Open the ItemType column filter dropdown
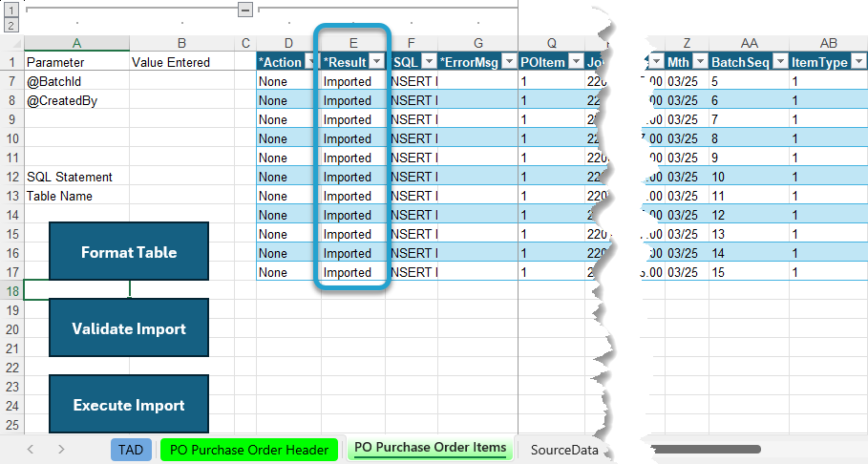 coord(858,61)
